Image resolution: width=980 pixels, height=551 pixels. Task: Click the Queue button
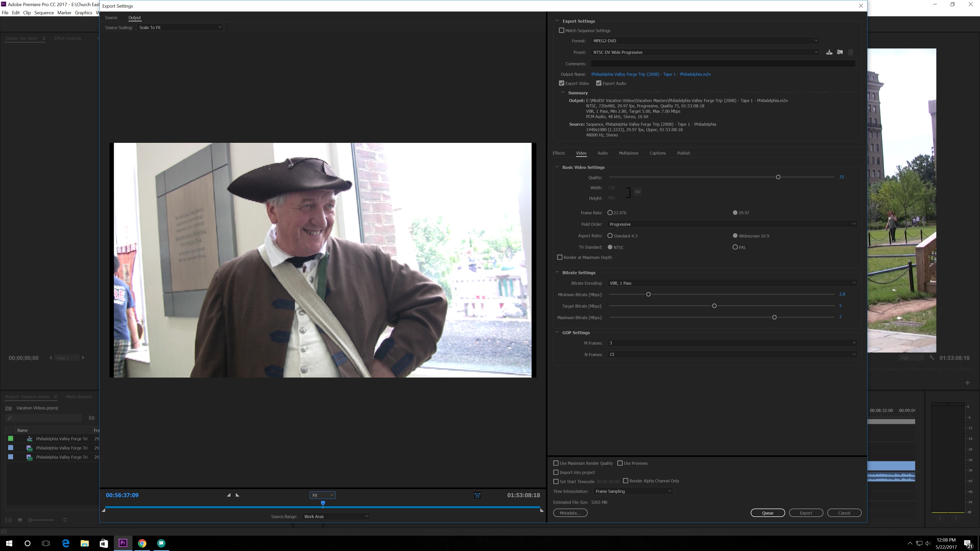coord(768,513)
